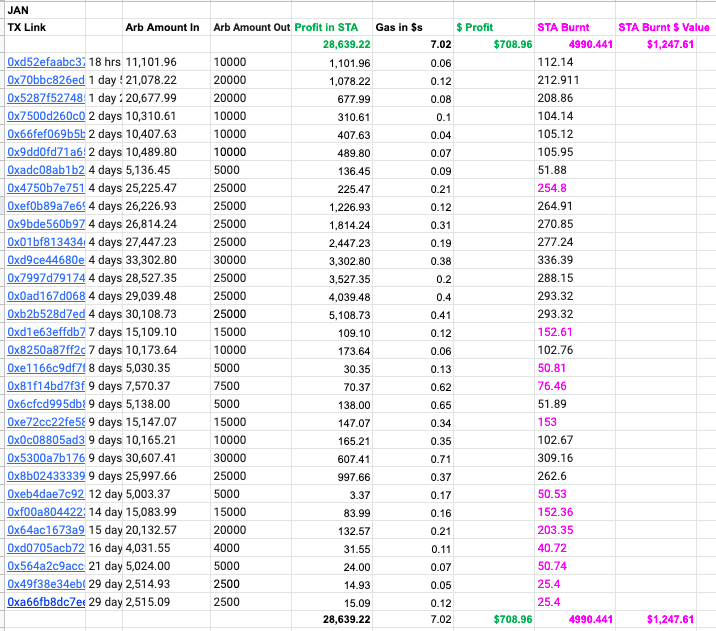Open transaction link 0x0ad167d068
This screenshot has height=631, width=716.
pos(46,296)
